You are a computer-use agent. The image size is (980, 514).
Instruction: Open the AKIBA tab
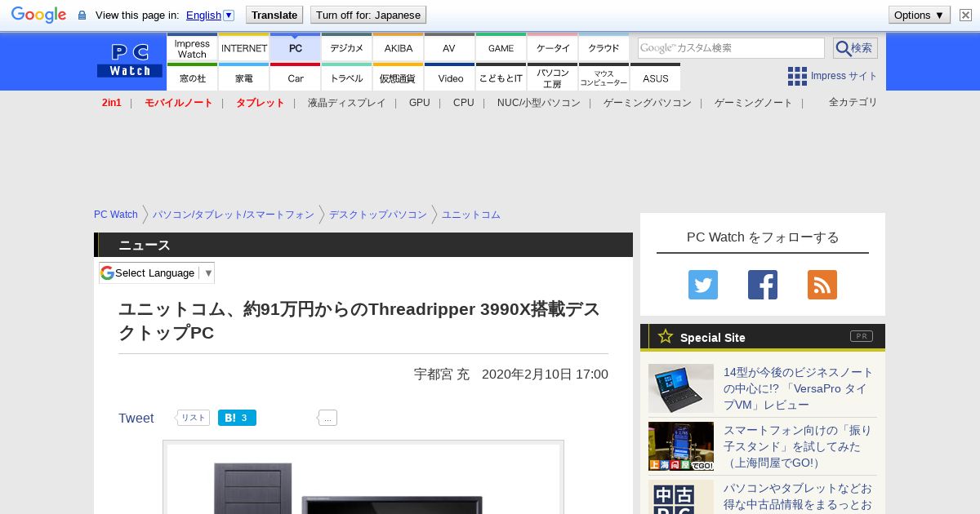[399, 48]
